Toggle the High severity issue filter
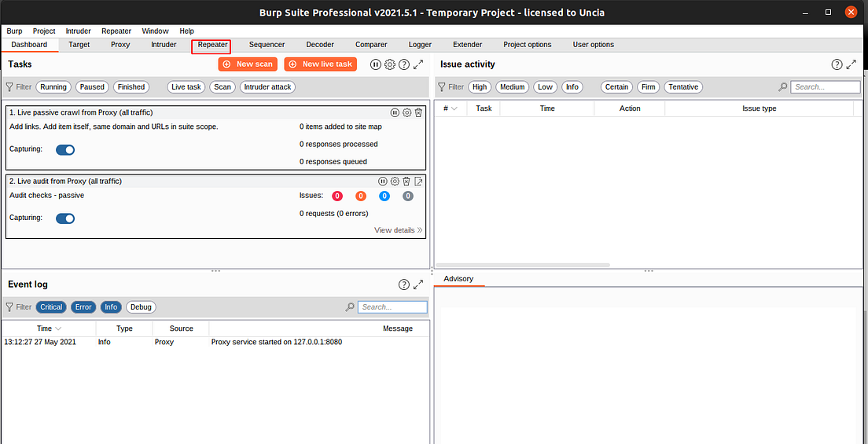 (x=480, y=87)
